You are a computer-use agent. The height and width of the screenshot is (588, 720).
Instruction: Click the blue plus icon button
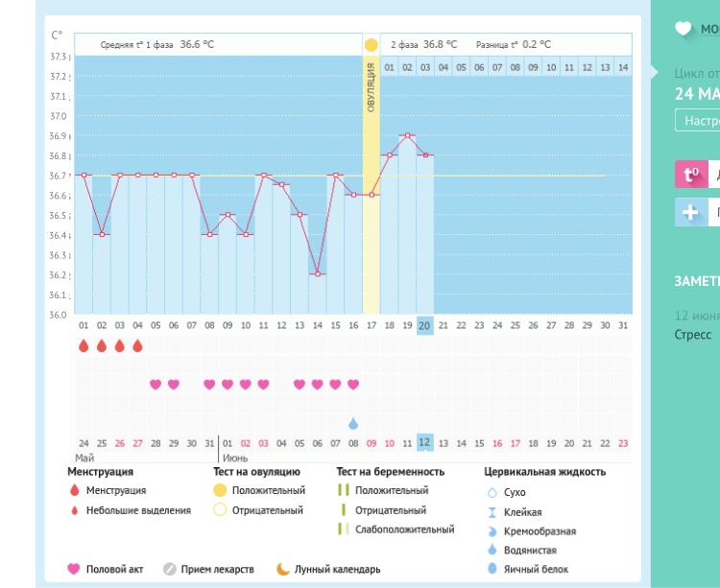[x=690, y=212]
